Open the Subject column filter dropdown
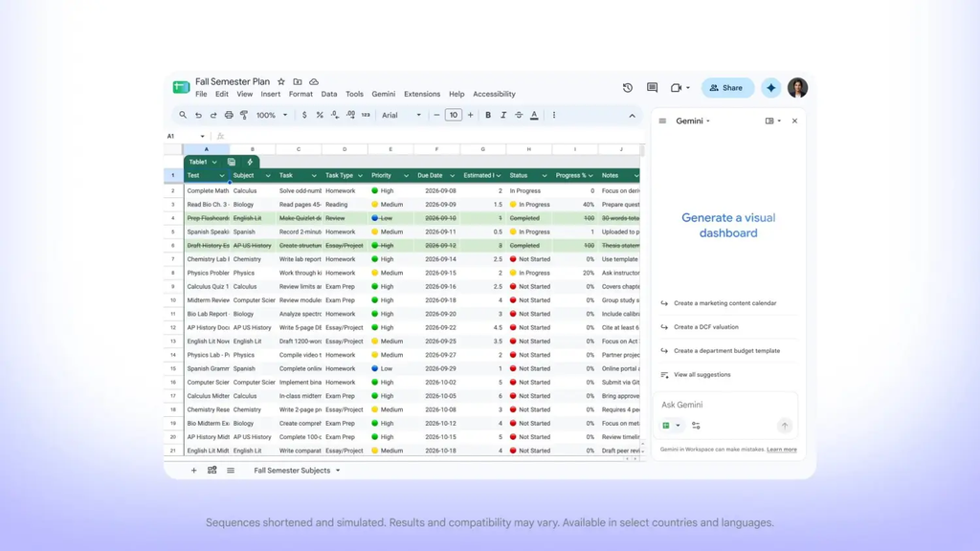The height and width of the screenshot is (551, 980). pos(268,176)
